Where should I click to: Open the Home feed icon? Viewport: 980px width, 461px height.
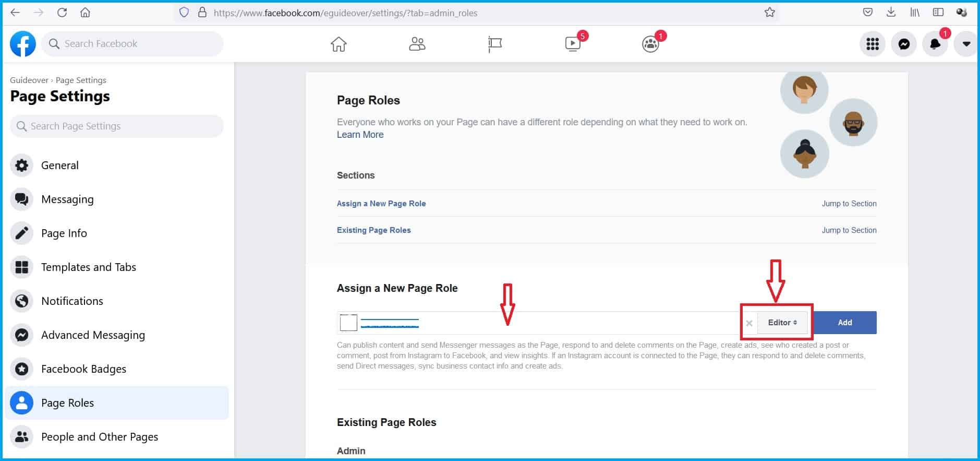338,44
